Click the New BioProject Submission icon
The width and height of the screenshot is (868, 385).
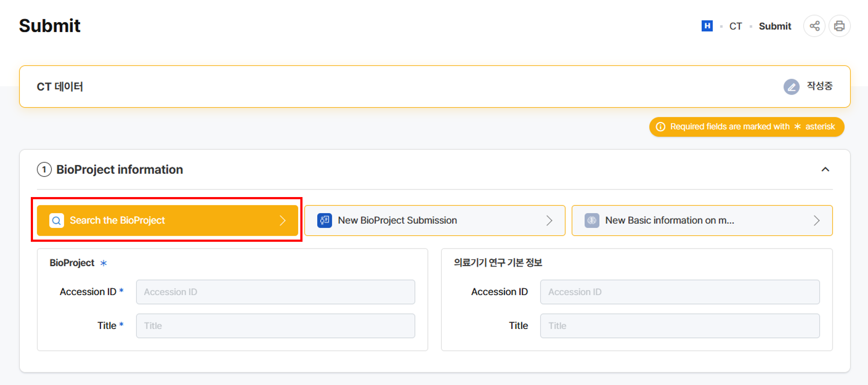(325, 220)
